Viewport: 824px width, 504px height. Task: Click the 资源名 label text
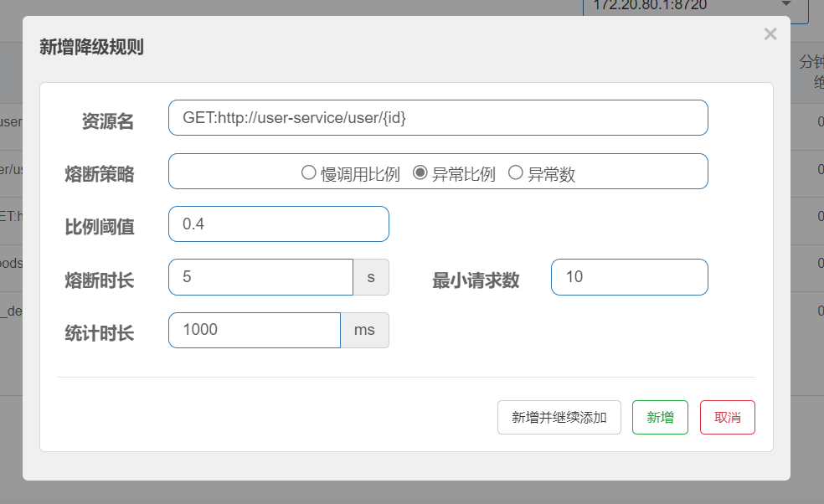107,121
